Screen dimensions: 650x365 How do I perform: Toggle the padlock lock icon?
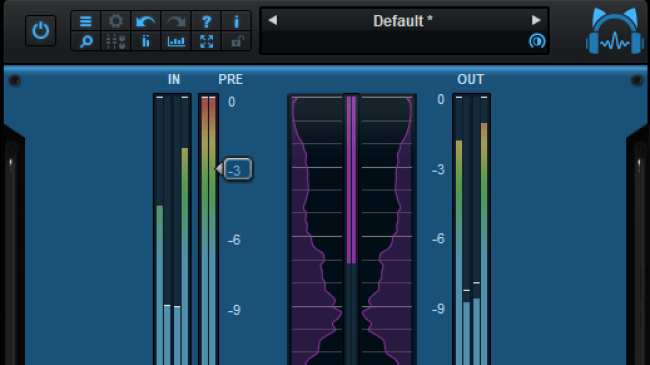pos(236,41)
